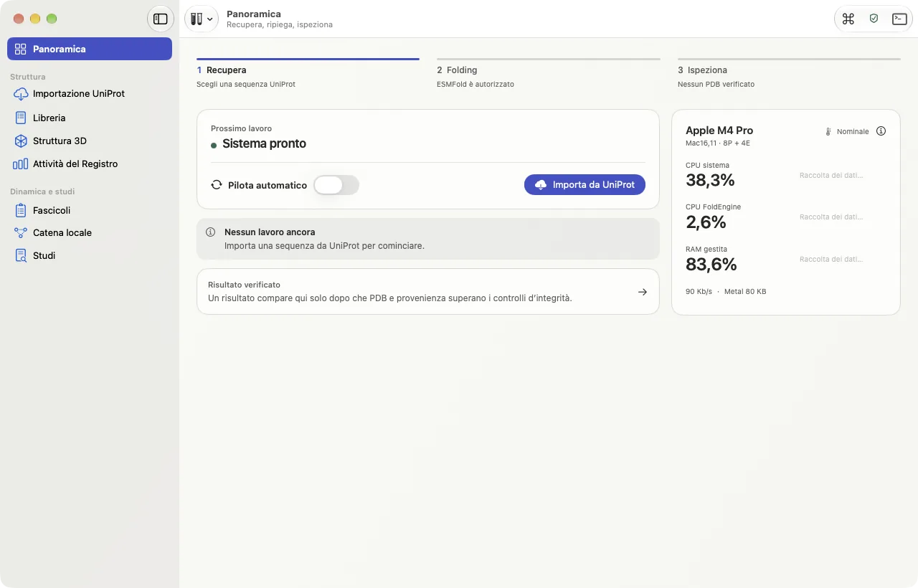Click the clipboard icon for Fascicoli
The image size is (918, 588).
[x=21, y=211]
